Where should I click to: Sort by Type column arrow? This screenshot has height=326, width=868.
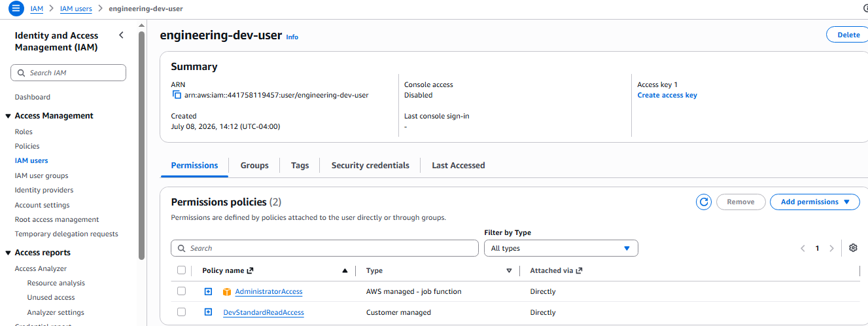coord(509,270)
